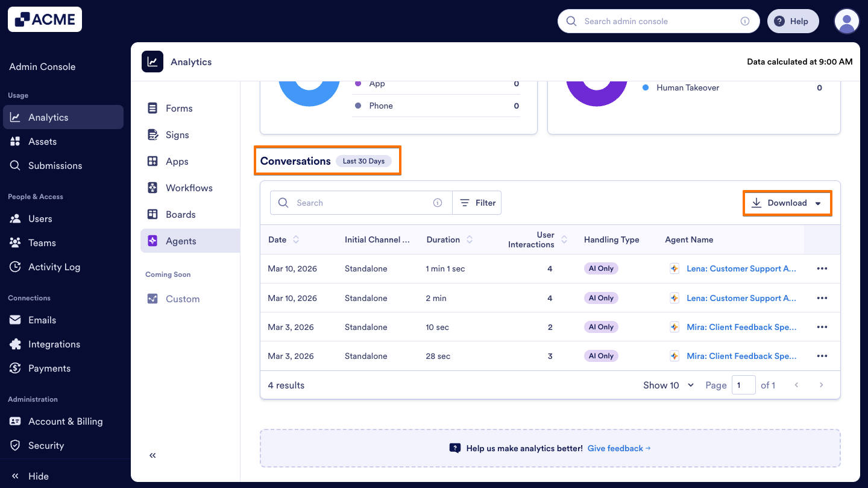The width and height of the screenshot is (868, 488).
Task: Collapse the sidebar with the double-chevron control
Action: (152, 455)
